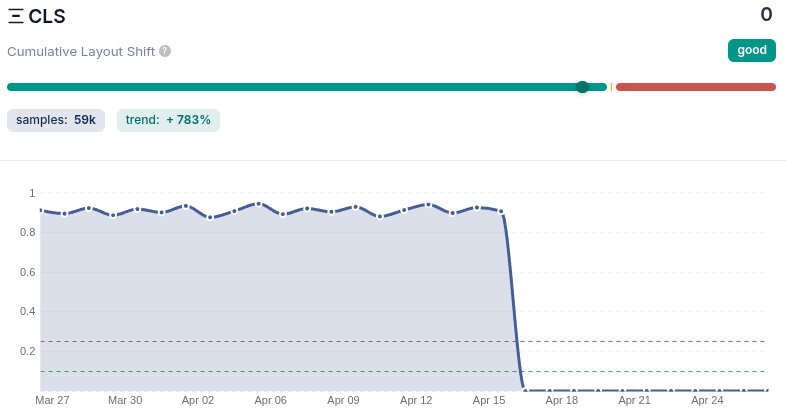Click the dark marker dot on the score bar

tap(582, 87)
